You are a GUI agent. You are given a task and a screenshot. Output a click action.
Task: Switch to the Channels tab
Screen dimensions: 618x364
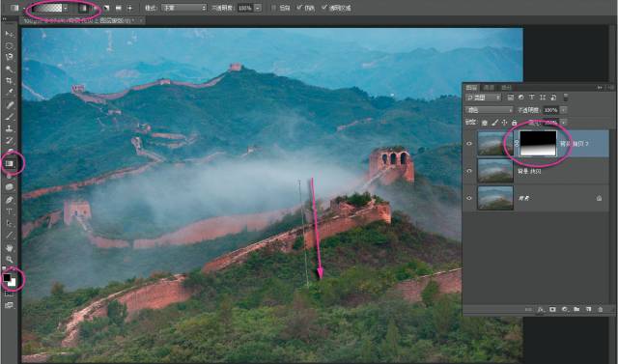[489, 88]
